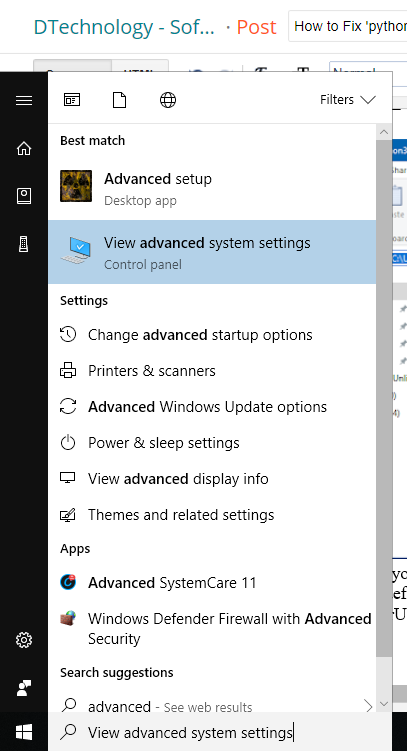407x751 pixels.
Task: Click the search box magnifier icon
Action: point(69,731)
